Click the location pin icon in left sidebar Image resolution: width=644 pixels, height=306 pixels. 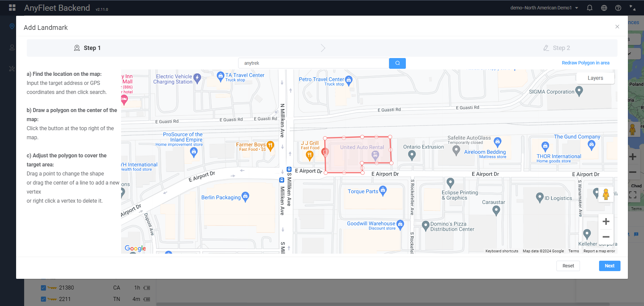[x=12, y=26]
